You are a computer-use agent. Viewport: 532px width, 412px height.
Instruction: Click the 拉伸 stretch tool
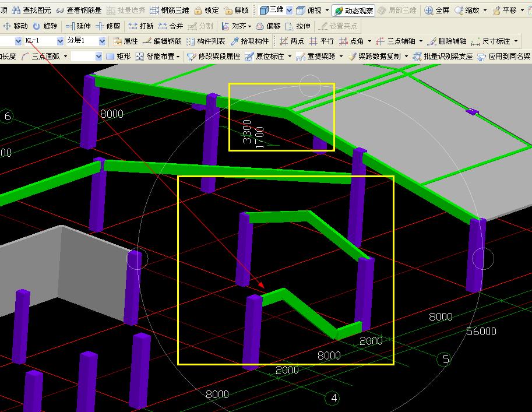click(x=298, y=26)
